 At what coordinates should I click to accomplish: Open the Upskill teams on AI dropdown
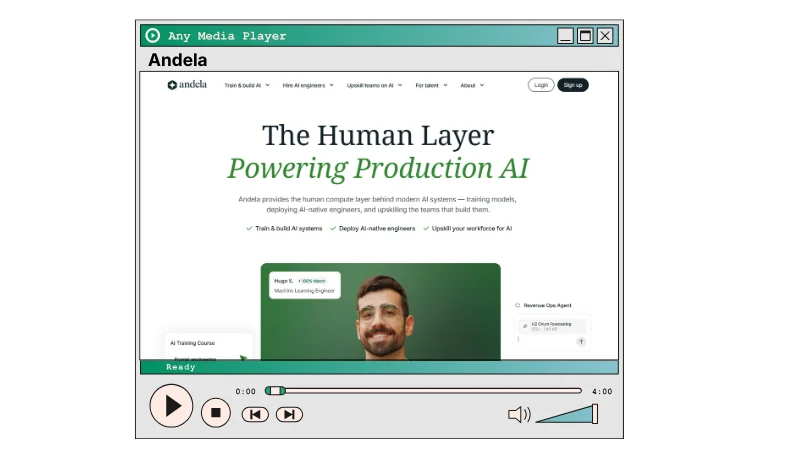coord(374,85)
